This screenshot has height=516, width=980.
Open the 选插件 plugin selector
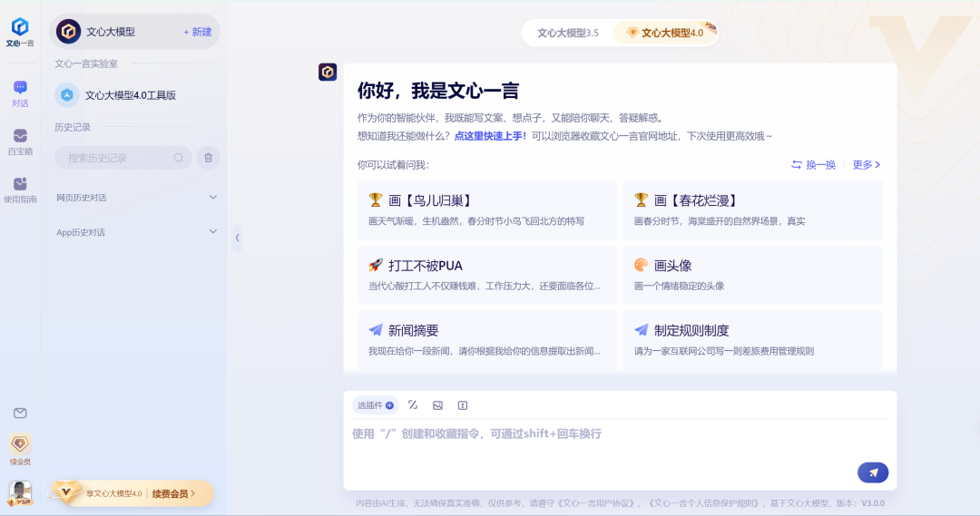point(375,405)
